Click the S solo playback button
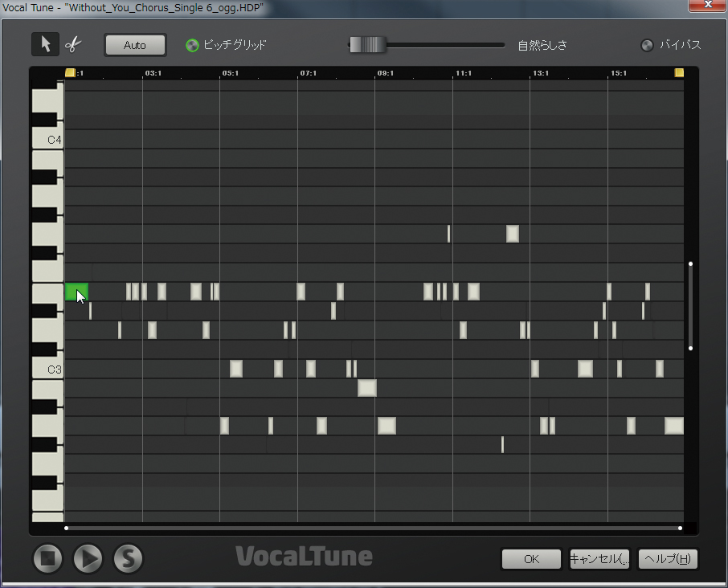This screenshot has height=588, width=728. (x=128, y=557)
